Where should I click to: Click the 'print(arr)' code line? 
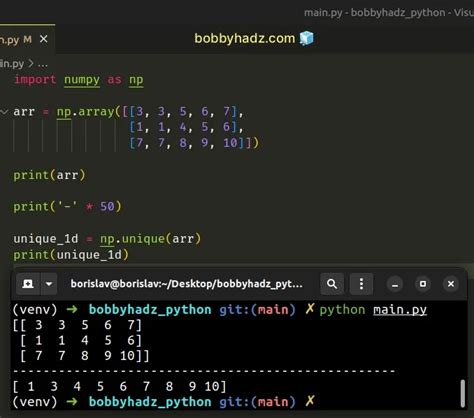[49, 175]
